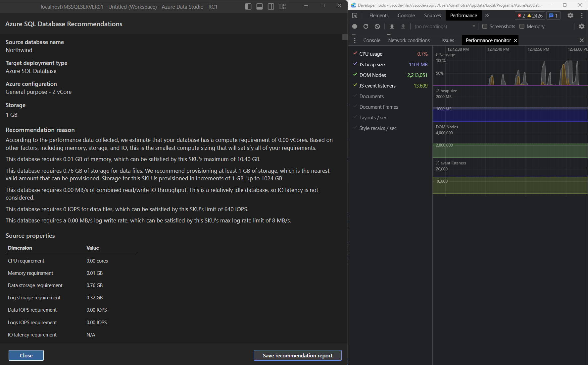Start profiling and reload the page
The image size is (588, 365).
coord(366,27)
